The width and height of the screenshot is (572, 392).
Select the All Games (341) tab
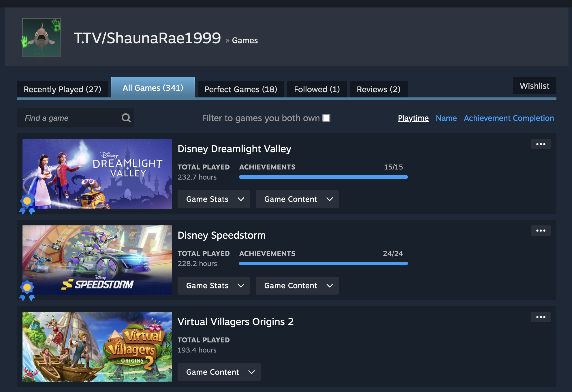pos(153,88)
